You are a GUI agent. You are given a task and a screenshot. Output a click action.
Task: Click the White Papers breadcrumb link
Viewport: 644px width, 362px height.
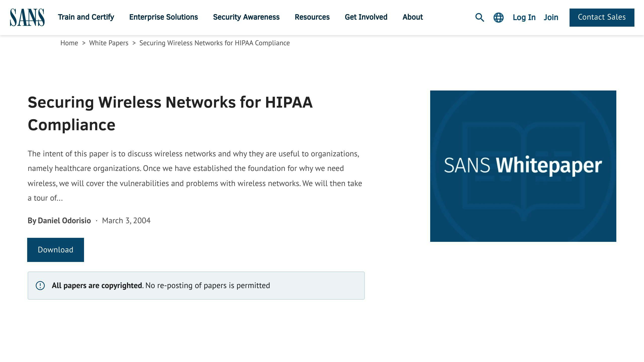coord(109,43)
